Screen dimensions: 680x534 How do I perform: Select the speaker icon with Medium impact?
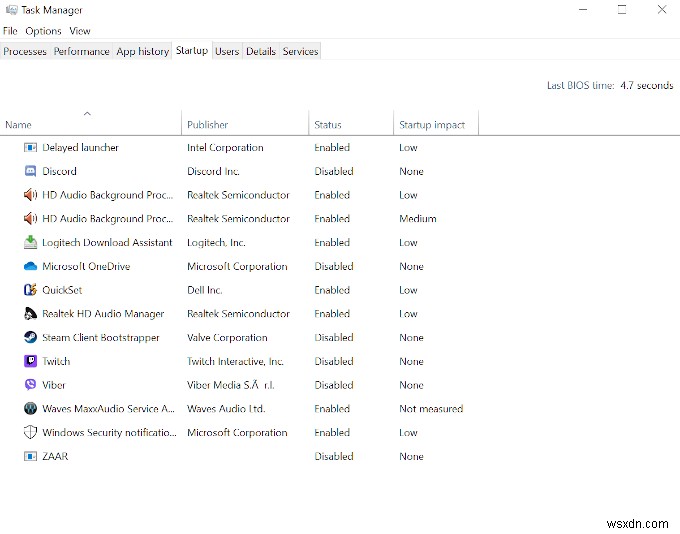pos(30,219)
